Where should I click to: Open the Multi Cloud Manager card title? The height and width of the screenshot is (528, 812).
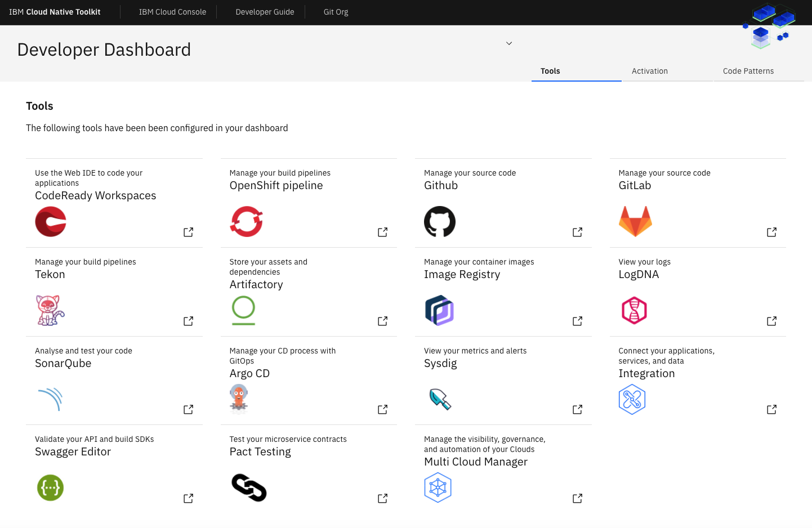[476, 462]
